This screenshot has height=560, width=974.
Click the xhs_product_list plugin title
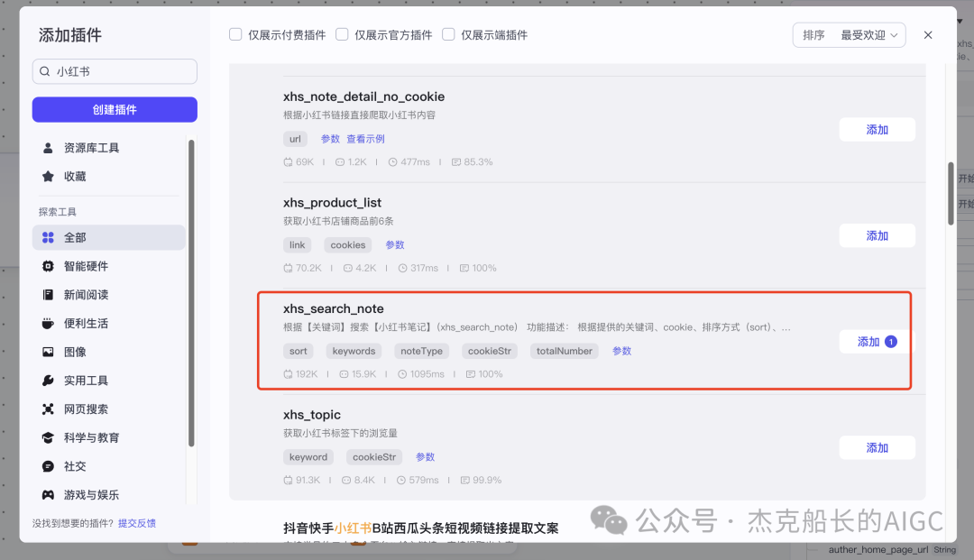[332, 202]
